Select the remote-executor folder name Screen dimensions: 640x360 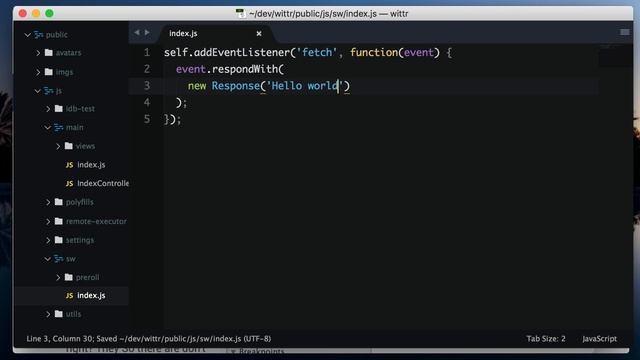pyautogui.click(x=96, y=221)
